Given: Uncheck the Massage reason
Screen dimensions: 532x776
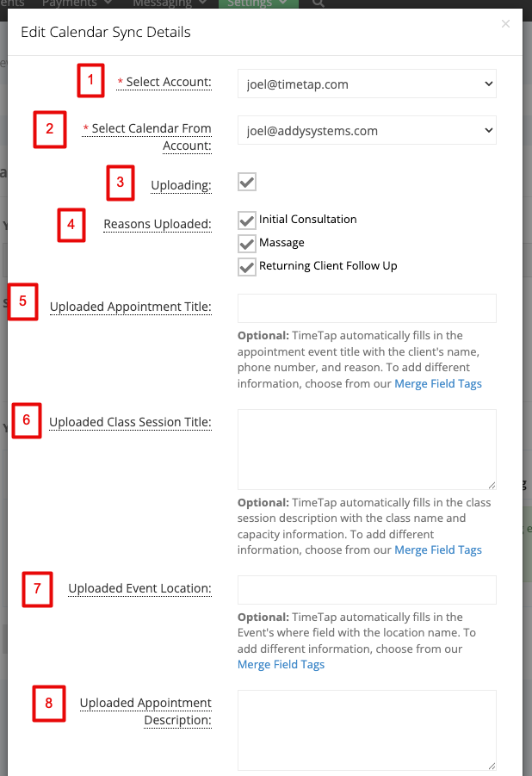Looking at the screenshot, I should pyautogui.click(x=247, y=244).
